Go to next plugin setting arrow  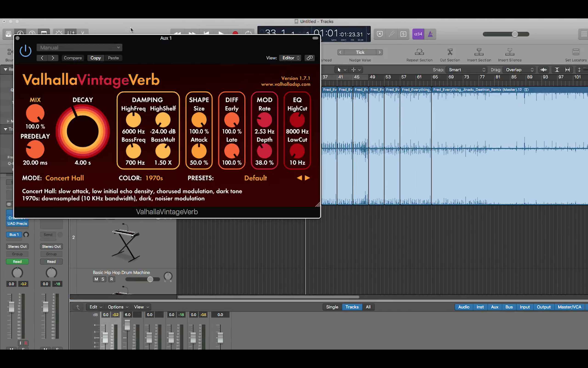[x=53, y=58]
